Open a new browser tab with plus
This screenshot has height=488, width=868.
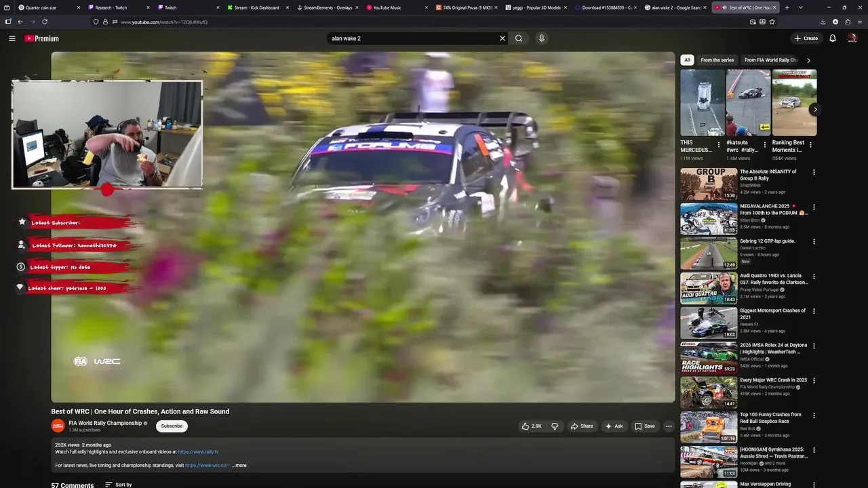click(787, 7)
